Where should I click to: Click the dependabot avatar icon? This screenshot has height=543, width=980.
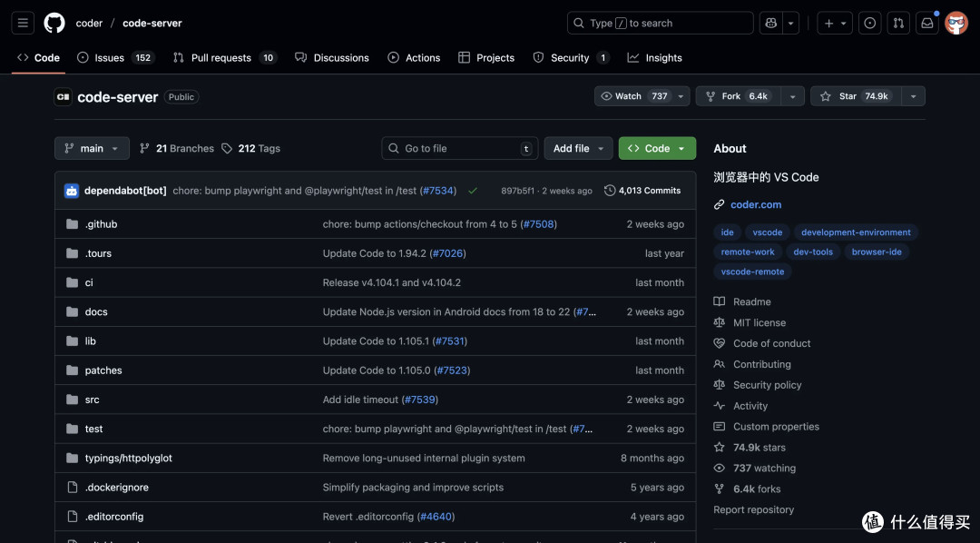pyautogui.click(x=72, y=191)
